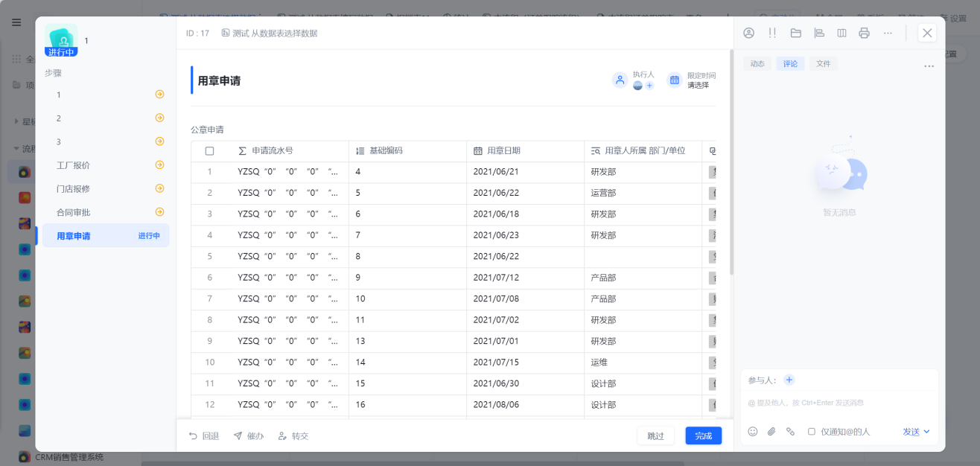Open the more options ellipsis beside printer
The height and width of the screenshot is (466, 980).
coord(888,33)
